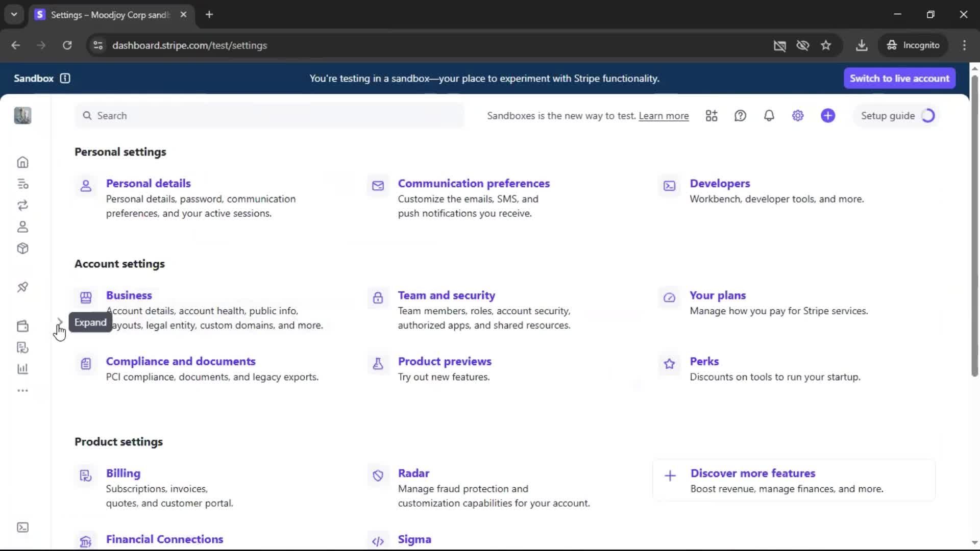Open Balances icon in the left sidebar
Viewport: 980px width, 551px height.
tap(22, 184)
